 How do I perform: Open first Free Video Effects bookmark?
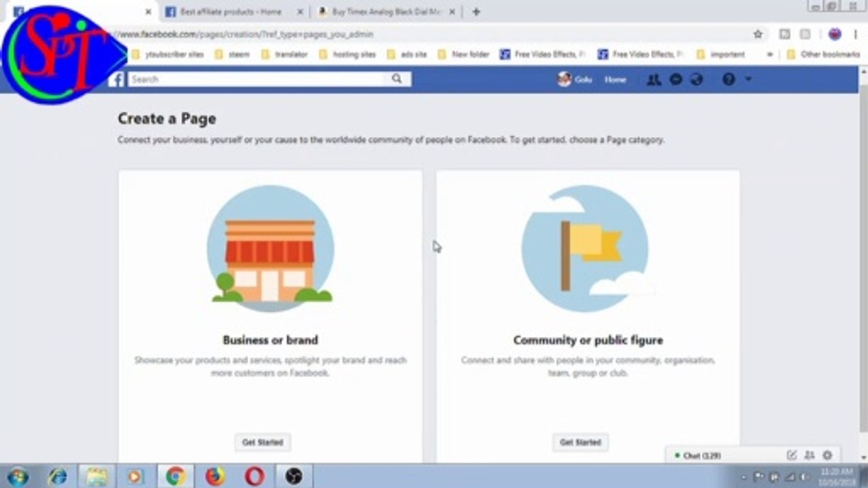(x=542, y=54)
